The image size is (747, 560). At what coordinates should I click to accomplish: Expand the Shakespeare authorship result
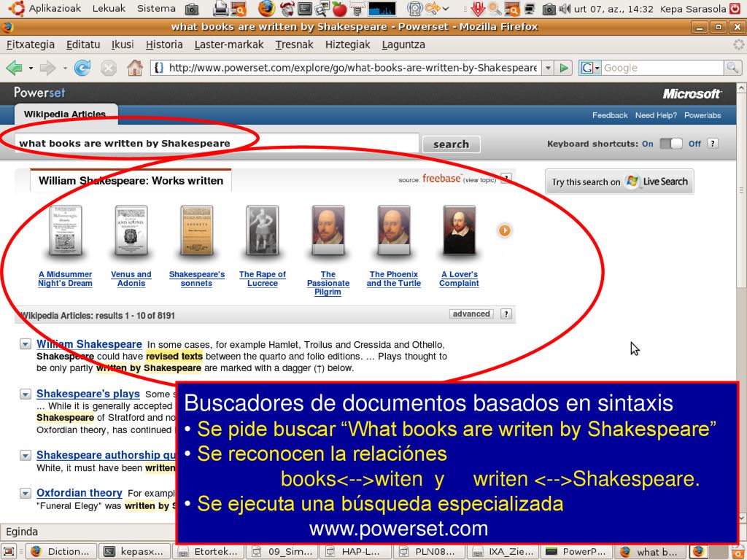26,455
